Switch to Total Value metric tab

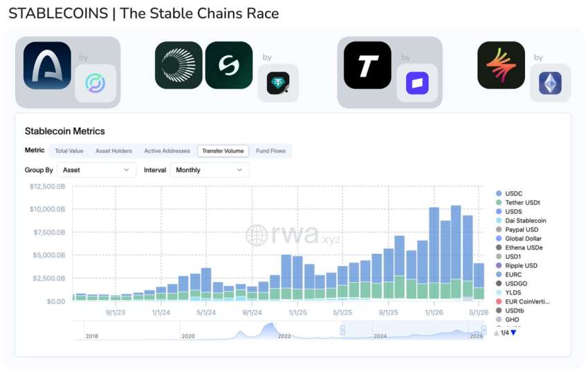coord(69,151)
